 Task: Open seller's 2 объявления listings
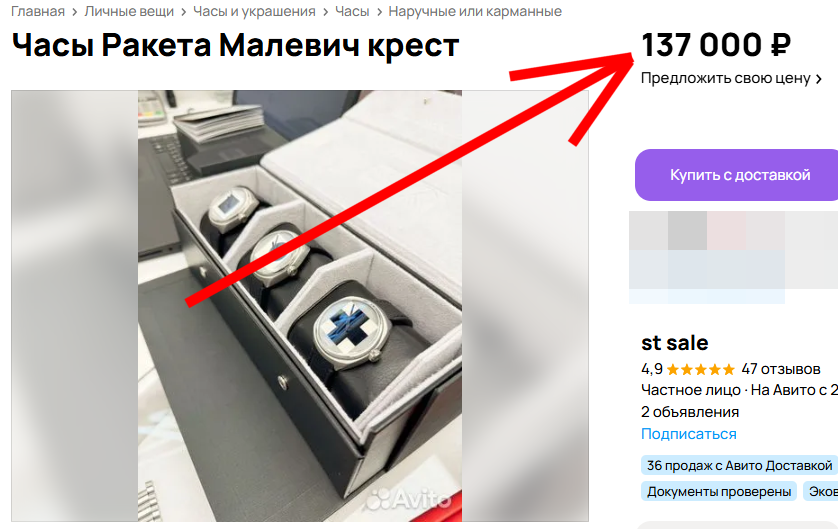pos(689,412)
